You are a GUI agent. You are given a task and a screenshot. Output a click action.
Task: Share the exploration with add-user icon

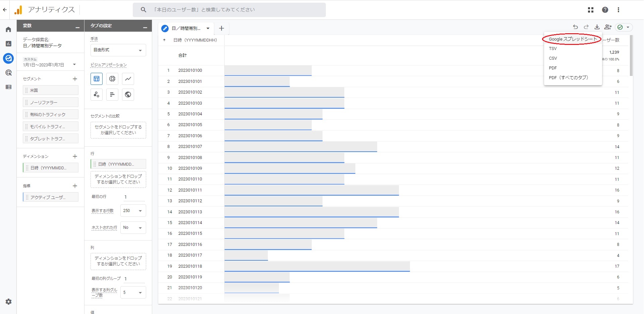click(x=608, y=27)
